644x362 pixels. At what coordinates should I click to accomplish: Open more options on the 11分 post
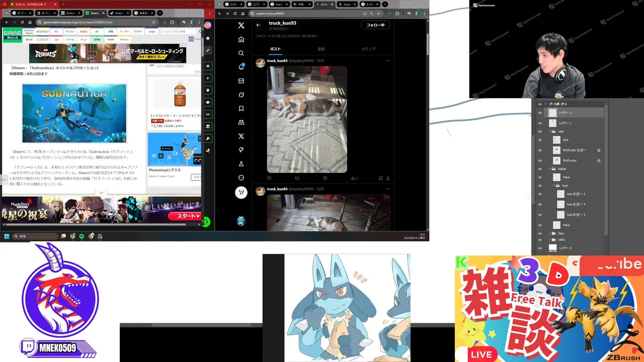tap(388, 61)
